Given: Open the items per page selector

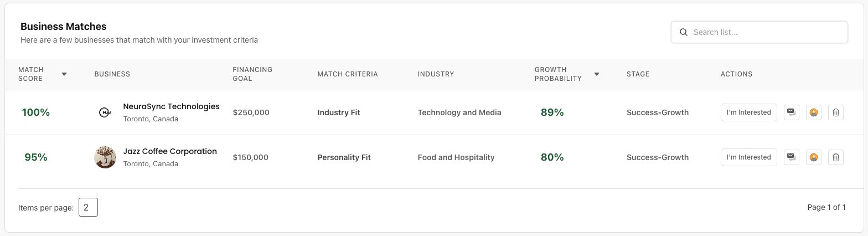Looking at the screenshot, I should point(88,208).
